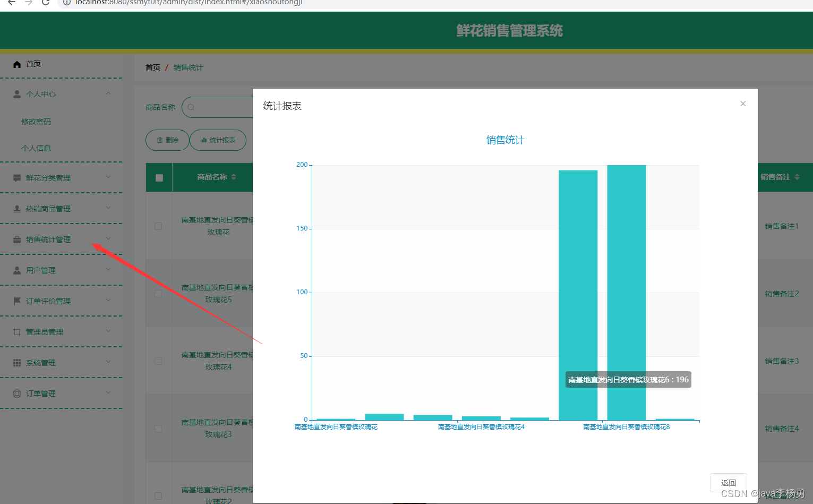Click the 返回 button in the dialog
The image size is (813, 504).
click(x=729, y=483)
